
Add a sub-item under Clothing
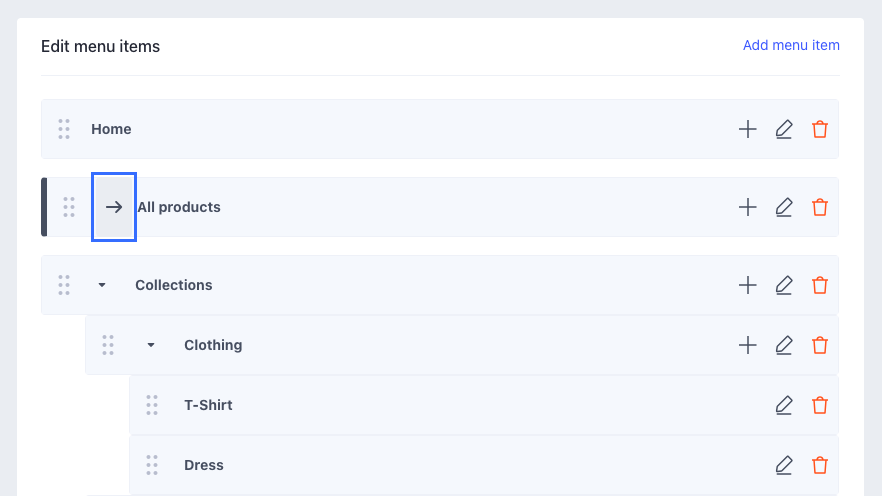(747, 345)
